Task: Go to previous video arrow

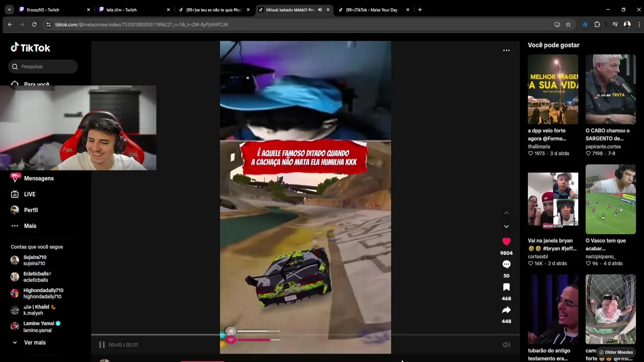Action: pos(506,213)
